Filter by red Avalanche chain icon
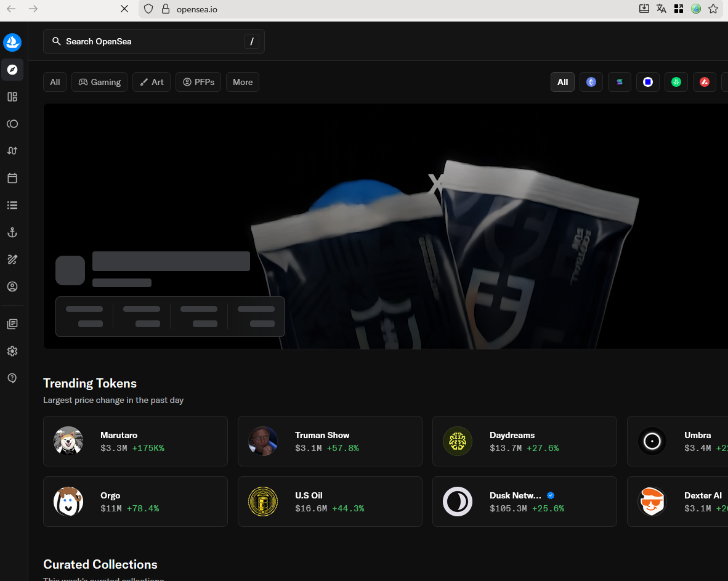Screen dimensions: 728x581 [x=705, y=82]
